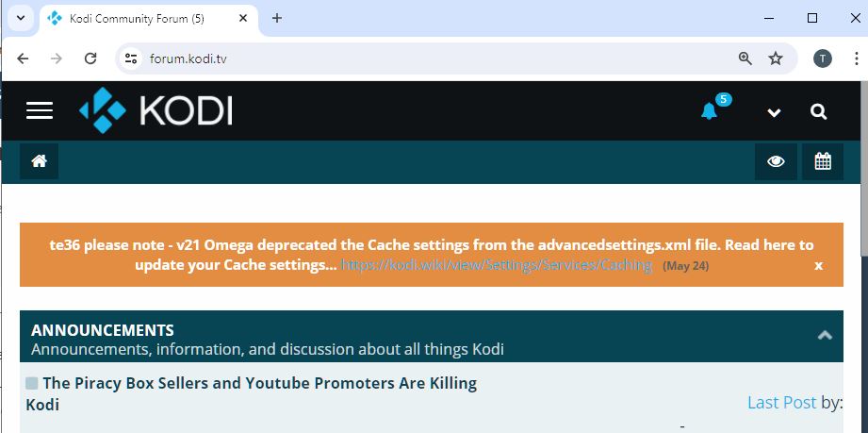Select the Kodi Community Forum tab
The width and height of the screenshot is (868, 433).
tap(148, 19)
